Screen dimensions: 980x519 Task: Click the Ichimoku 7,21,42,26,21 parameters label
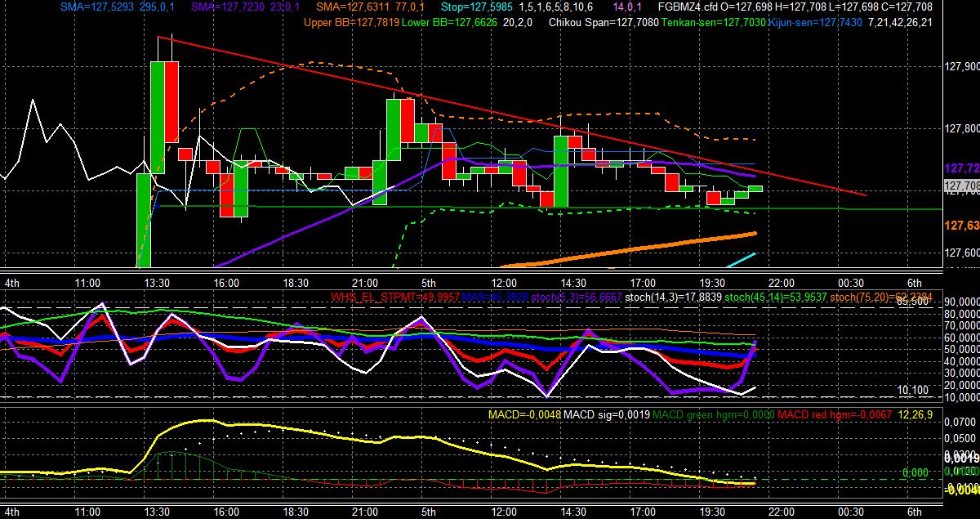(x=901, y=22)
